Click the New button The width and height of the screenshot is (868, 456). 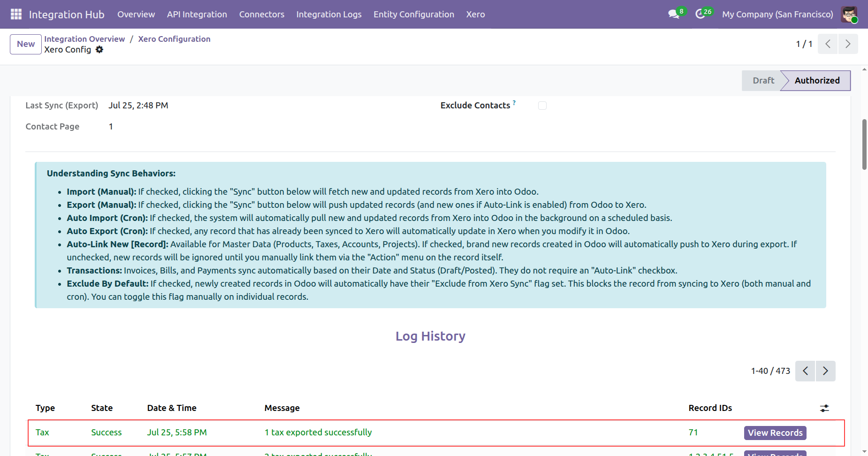coord(26,44)
